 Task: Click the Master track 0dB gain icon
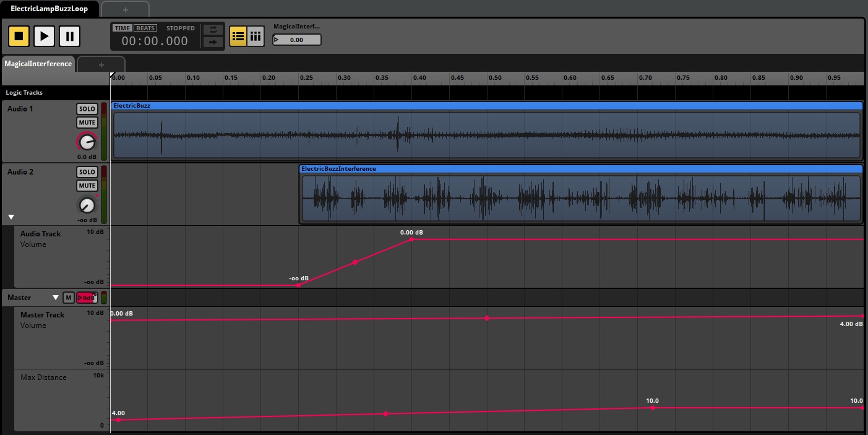[x=85, y=297]
